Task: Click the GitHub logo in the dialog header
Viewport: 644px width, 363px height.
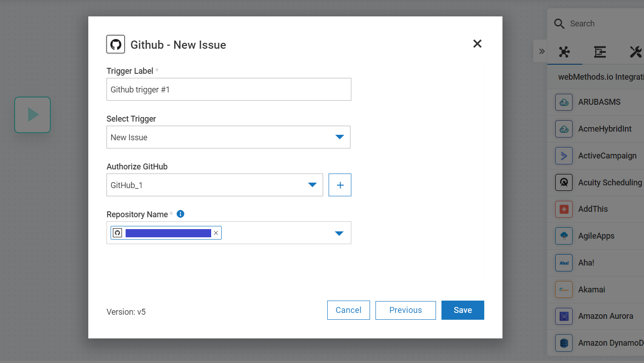Action: coord(115,44)
